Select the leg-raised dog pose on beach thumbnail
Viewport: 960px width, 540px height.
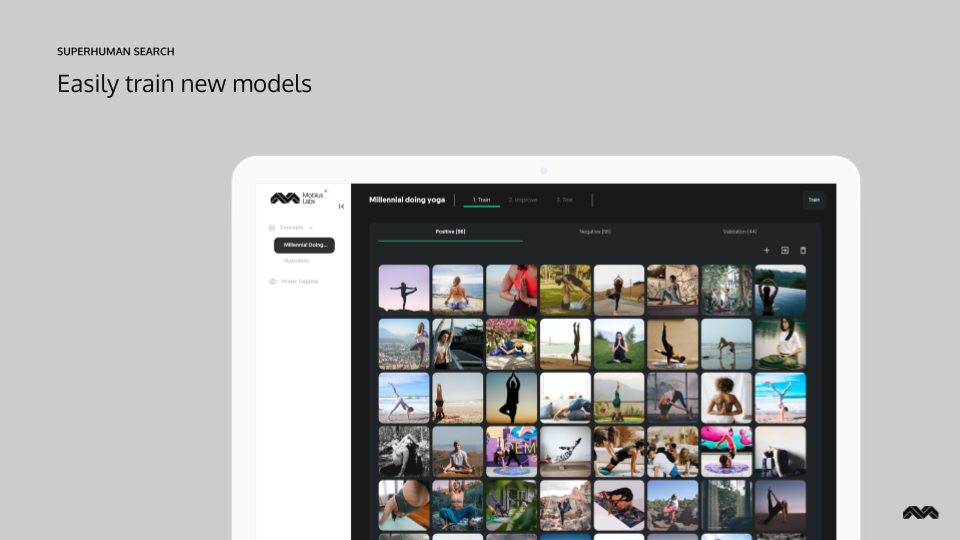[404, 398]
